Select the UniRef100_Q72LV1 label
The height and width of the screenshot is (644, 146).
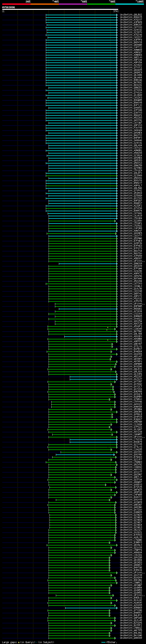click(x=131, y=347)
